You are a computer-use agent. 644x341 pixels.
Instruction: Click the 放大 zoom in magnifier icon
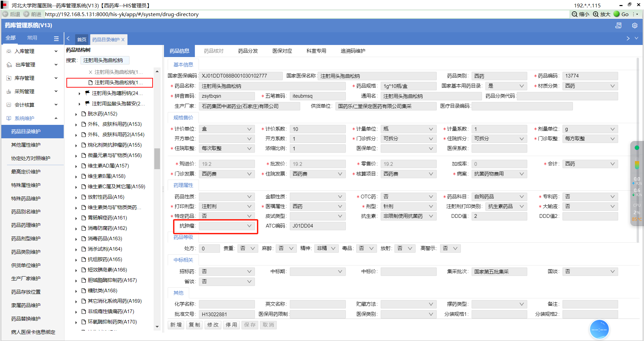(x=596, y=14)
